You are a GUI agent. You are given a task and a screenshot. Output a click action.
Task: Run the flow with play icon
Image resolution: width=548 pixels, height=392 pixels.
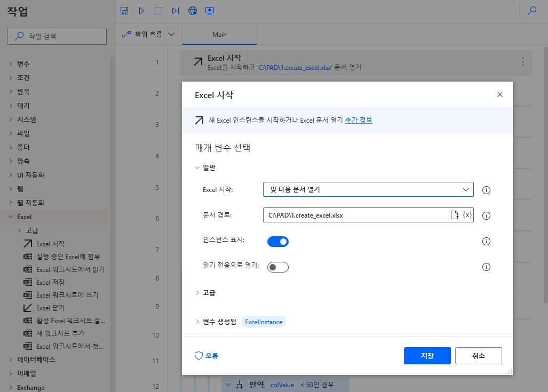[141, 11]
